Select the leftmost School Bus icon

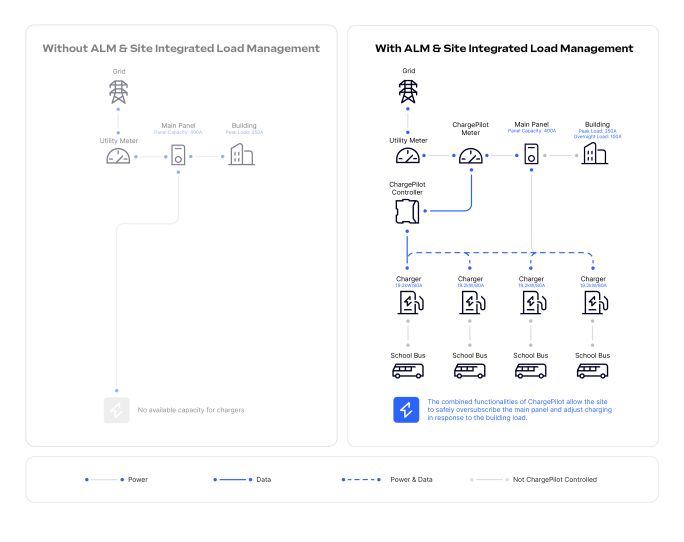[x=408, y=371]
